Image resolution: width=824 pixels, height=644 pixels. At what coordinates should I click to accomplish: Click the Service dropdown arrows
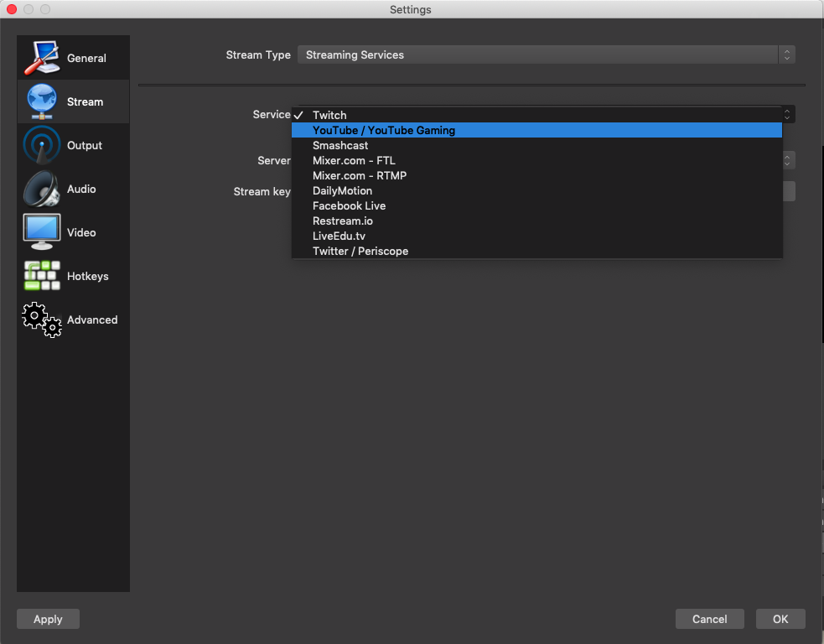[787, 114]
